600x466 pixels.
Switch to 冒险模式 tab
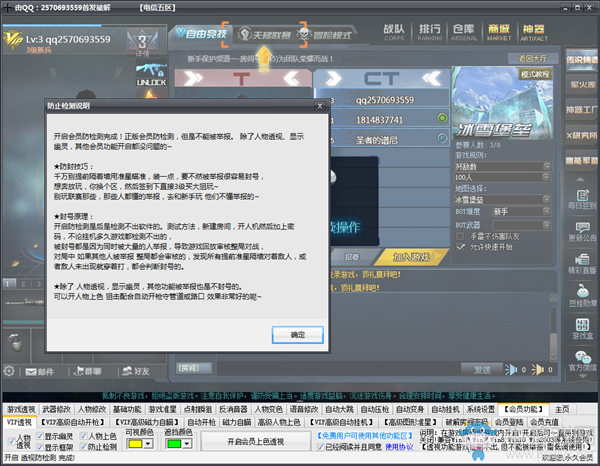click(325, 35)
